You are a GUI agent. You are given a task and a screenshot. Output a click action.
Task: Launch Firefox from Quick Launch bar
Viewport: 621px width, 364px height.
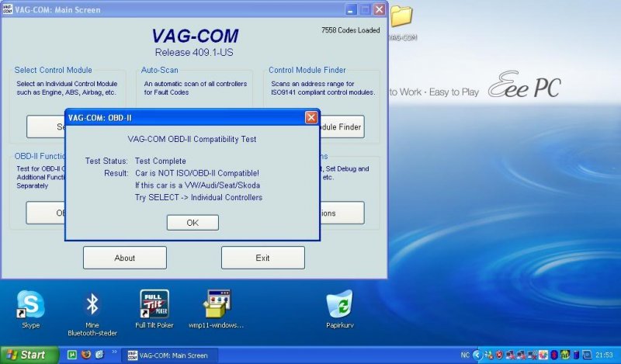86,355
